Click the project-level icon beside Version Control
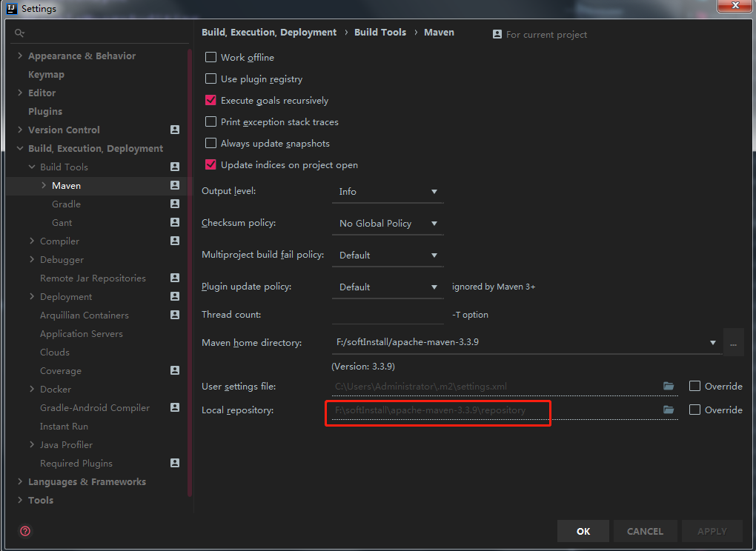The image size is (756, 551). pos(175,130)
